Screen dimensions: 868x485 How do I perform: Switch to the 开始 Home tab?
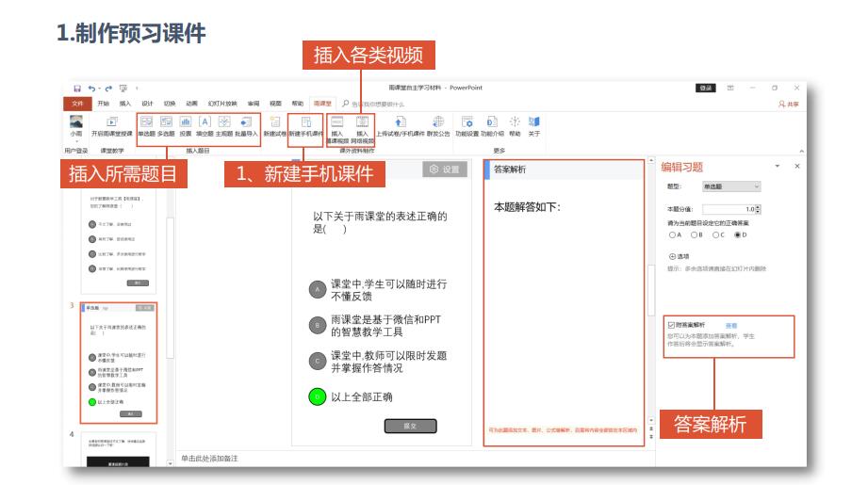click(x=104, y=104)
